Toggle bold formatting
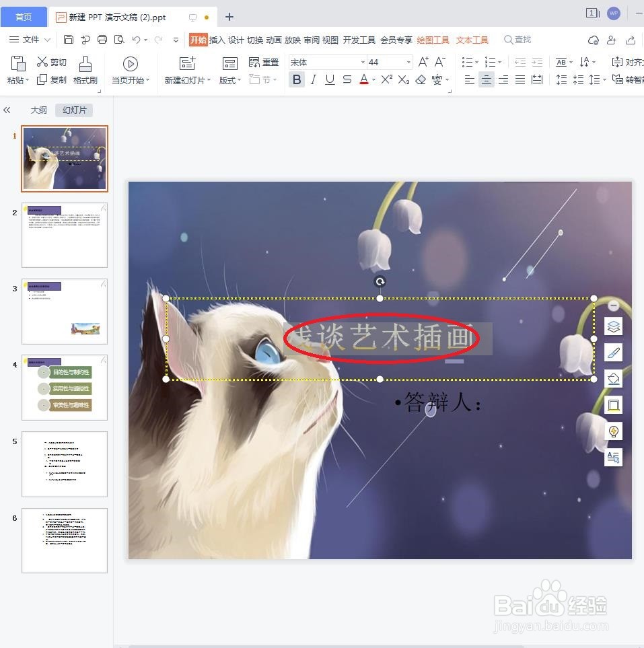 [x=296, y=79]
